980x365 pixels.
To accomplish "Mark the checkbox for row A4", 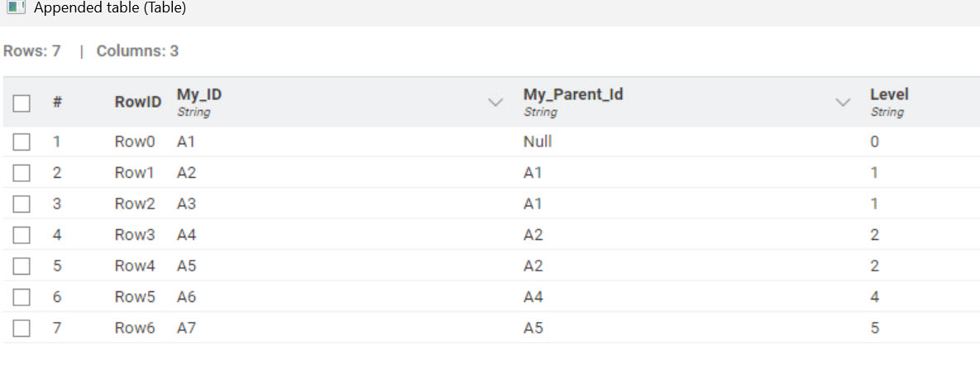I will tap(22, 236).
